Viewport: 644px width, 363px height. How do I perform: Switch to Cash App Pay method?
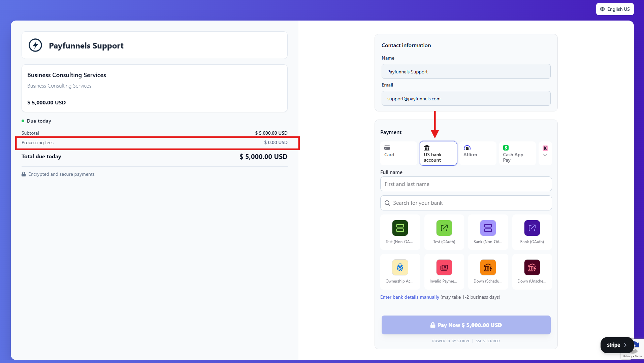(x=517, y=153)
